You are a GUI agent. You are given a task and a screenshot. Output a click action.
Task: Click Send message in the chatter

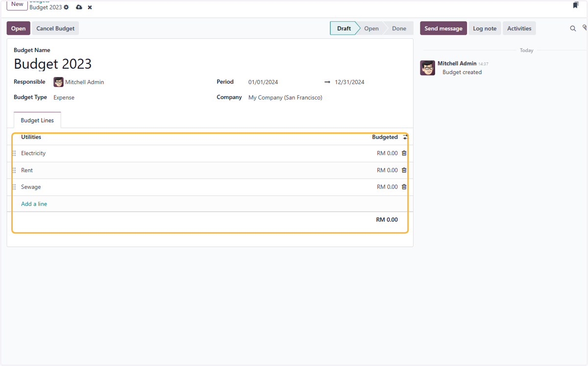[x=443, y=28]
